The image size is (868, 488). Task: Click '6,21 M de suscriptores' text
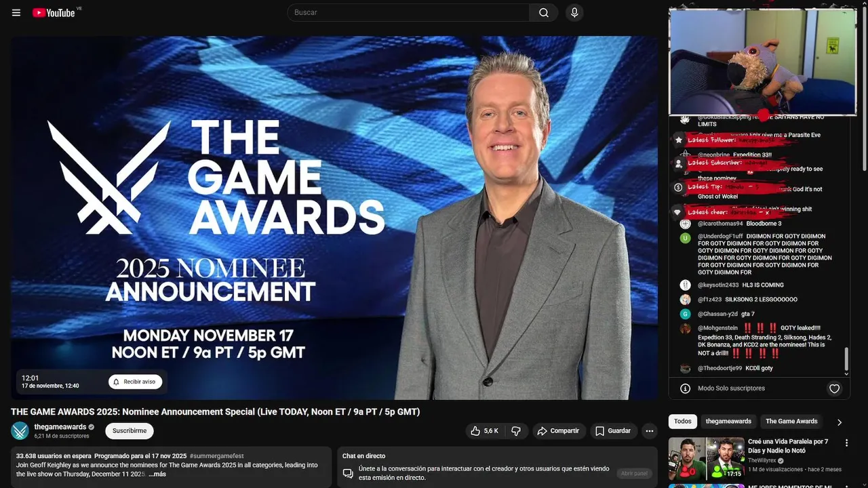click(62, 436)
